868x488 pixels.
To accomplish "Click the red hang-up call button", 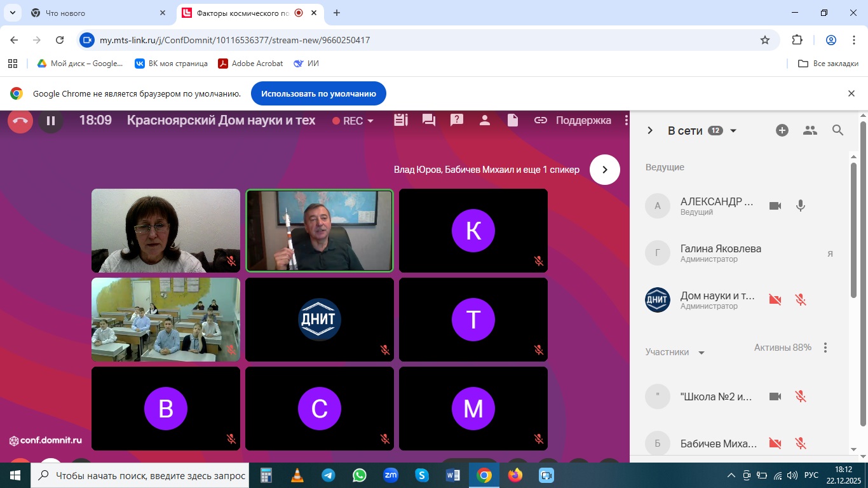I will click(x=20, y=121).
